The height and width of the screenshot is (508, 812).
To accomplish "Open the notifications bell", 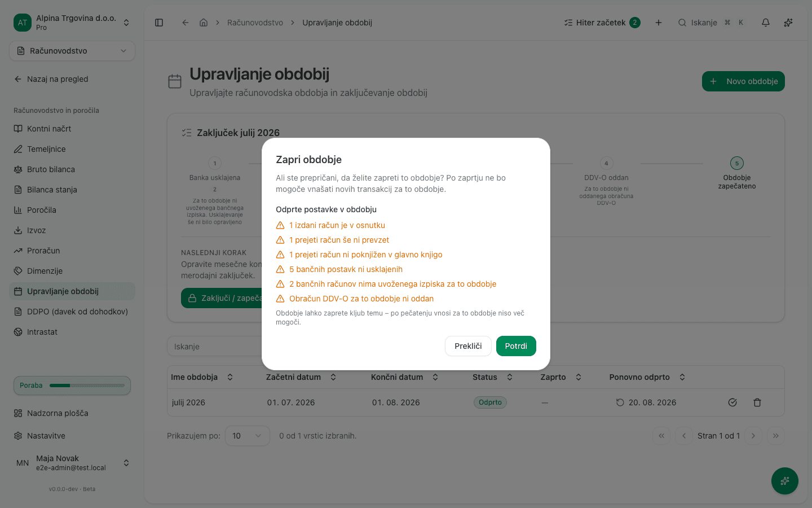I will point(766,23).
